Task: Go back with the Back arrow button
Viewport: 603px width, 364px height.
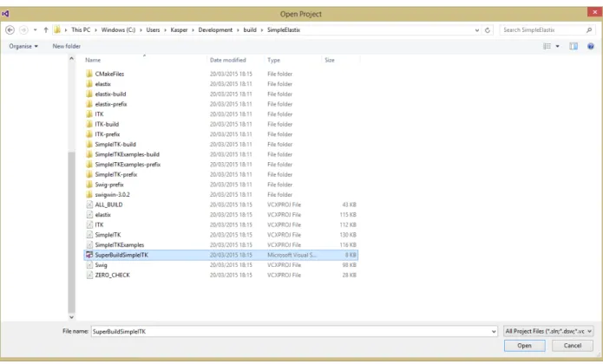Action: tap(10, 30)
